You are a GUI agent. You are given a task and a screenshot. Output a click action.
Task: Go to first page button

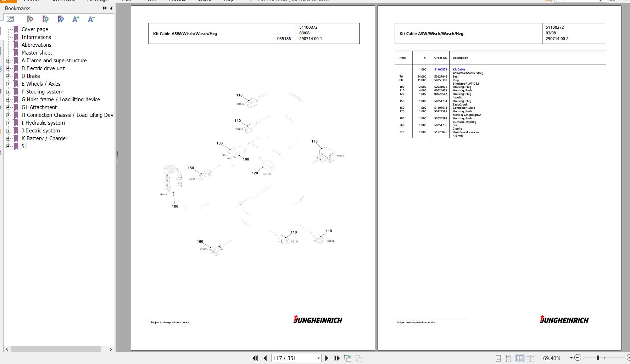click(255, 358)
